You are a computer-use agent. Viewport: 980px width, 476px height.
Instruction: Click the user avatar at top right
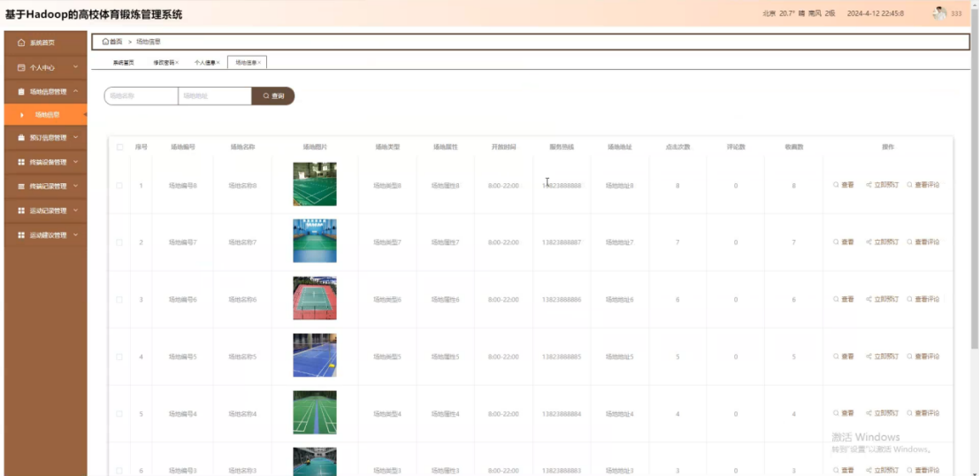pyautogui.click(x=939, y=13)
